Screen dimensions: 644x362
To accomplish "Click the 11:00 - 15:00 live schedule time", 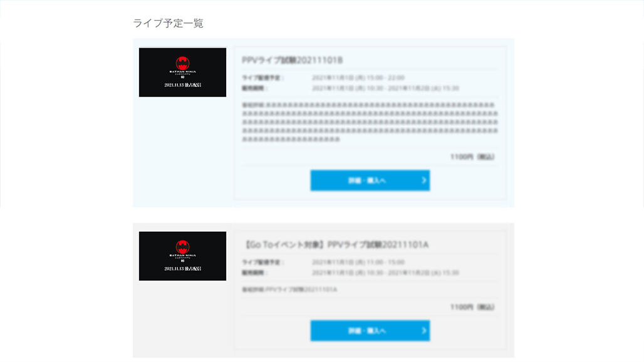I will [x=358, y=262].
